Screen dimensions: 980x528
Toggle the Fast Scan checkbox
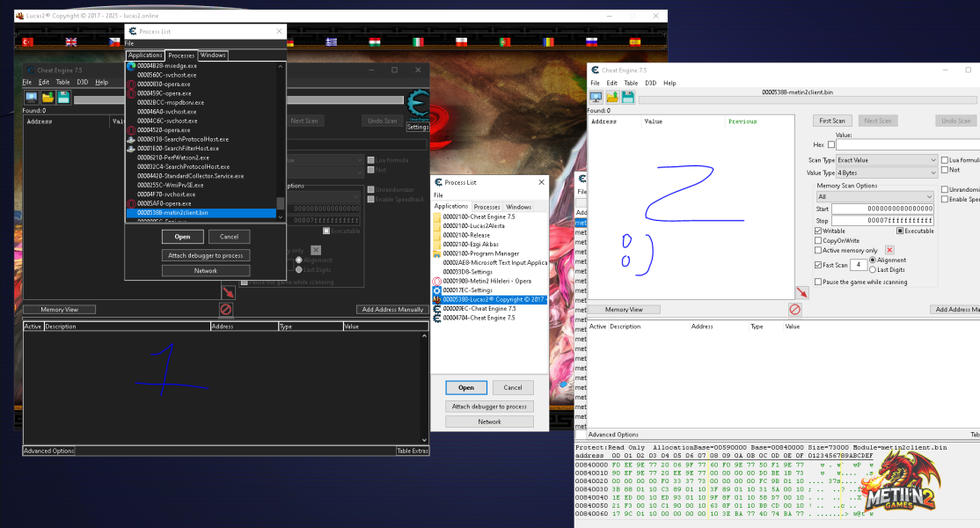pos(818,265)
